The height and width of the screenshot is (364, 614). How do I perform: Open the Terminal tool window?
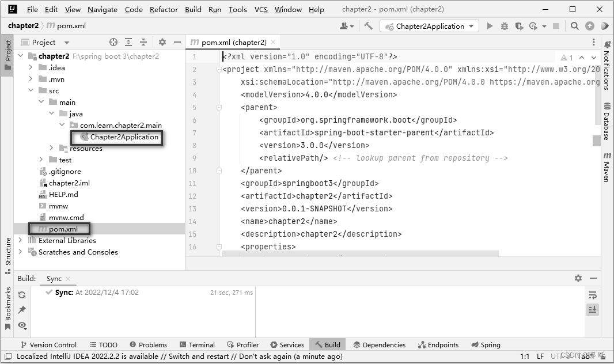[x=197, y=345]
